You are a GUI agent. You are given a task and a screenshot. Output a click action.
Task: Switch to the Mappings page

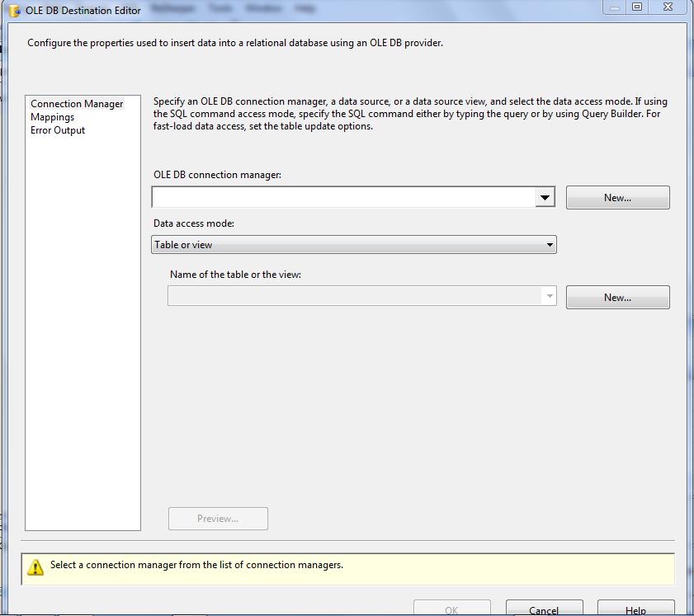(52, 117)
